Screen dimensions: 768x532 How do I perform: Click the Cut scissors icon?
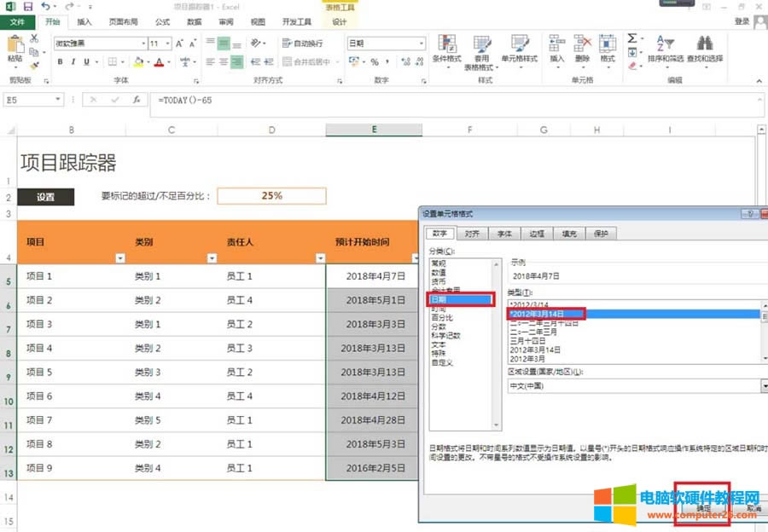[x=34, y=38]
